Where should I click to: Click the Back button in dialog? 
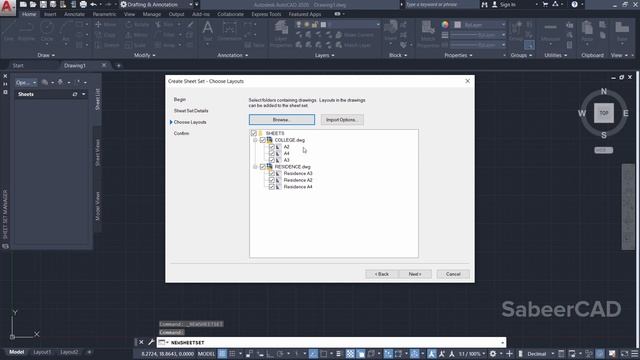[382, 274]
